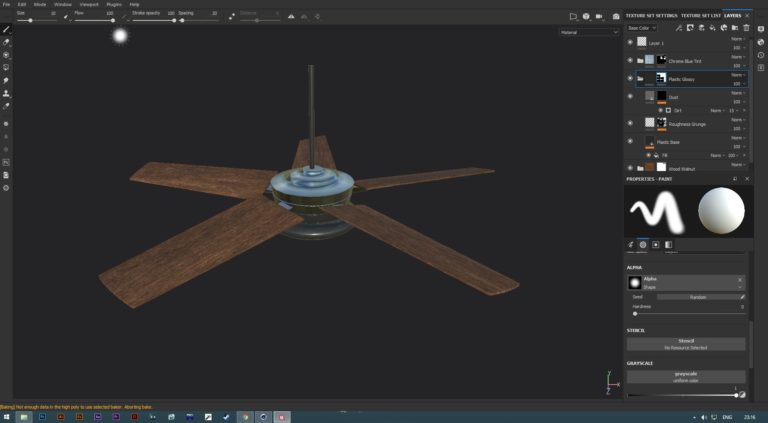Open the Material viewport mode dropdown
Viewport: 768px width, 423px height.
tap(589, 32)
